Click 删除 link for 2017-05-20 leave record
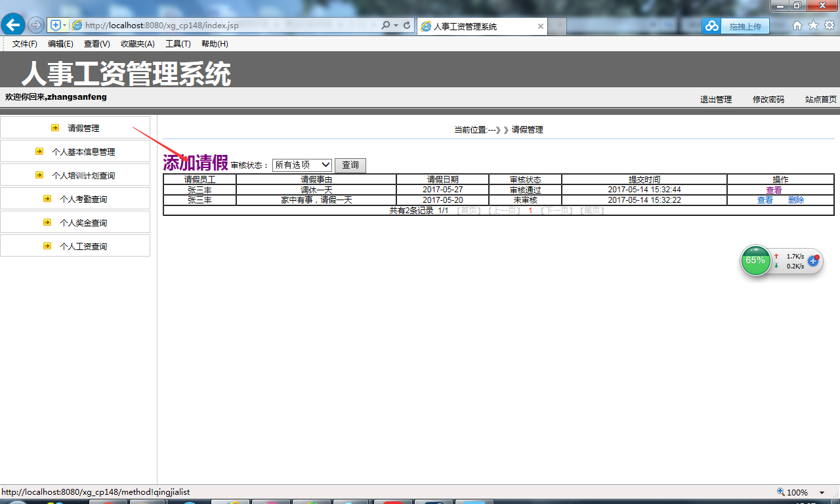This screenshot has height=504, width=840. (x=796, y=200)
